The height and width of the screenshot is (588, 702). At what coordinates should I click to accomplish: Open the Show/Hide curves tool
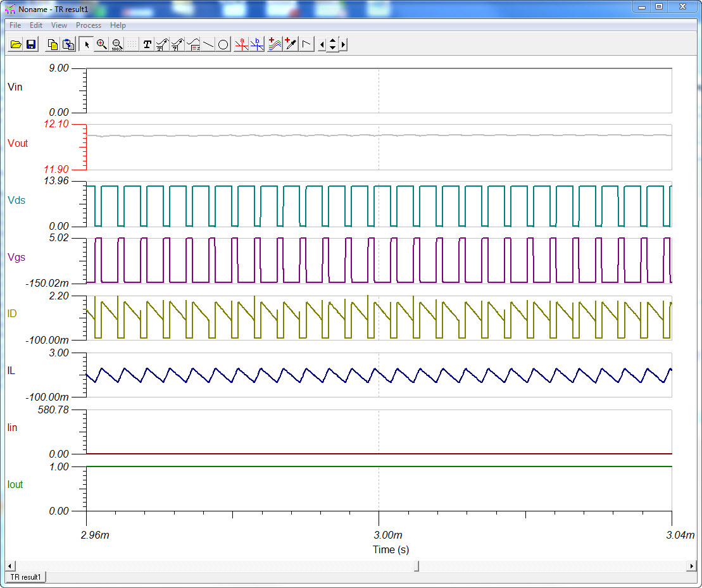coord(274,44)
